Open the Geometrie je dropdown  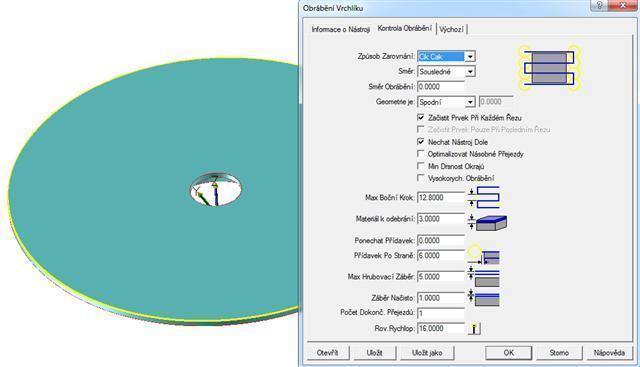tap(470, 102)
